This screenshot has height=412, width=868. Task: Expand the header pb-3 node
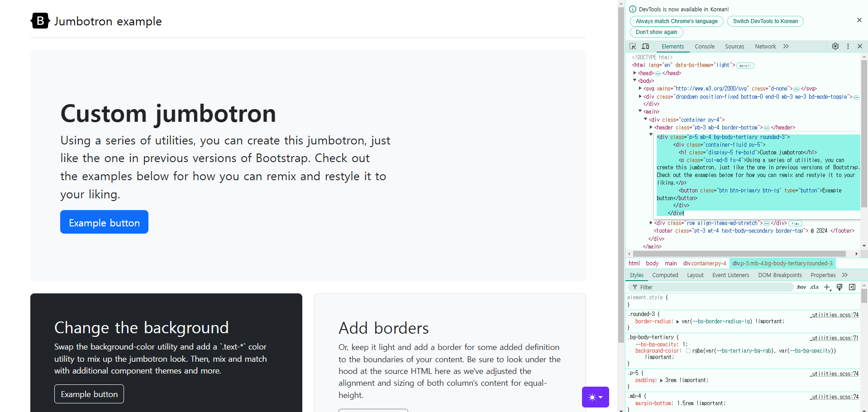click(651, 127)
